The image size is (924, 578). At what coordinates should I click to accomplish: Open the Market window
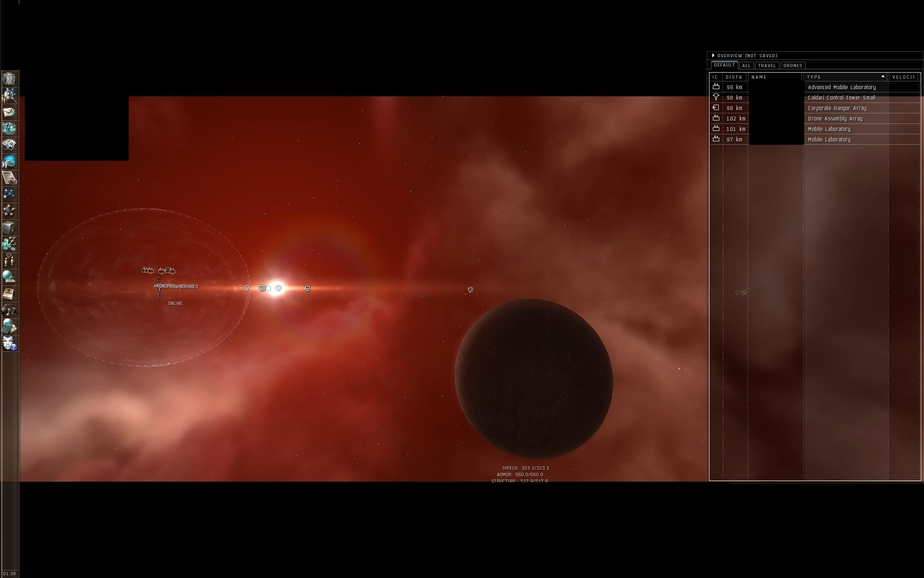[9, 145]
